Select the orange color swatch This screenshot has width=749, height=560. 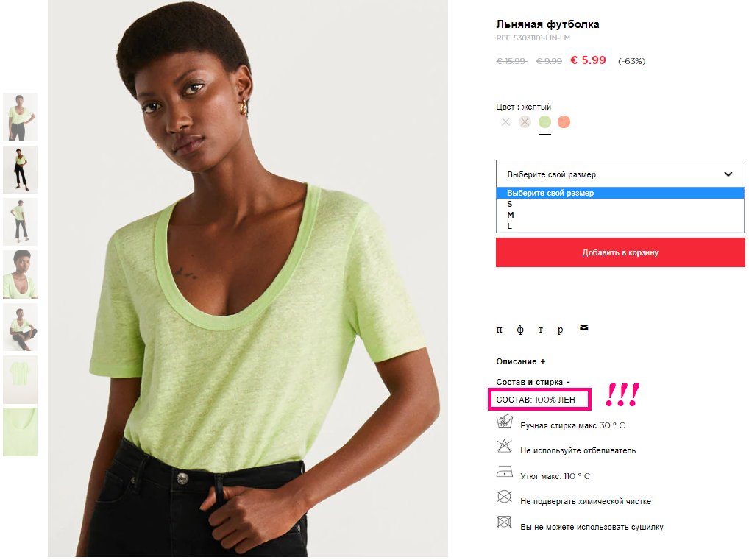click(x=564, y=122)
